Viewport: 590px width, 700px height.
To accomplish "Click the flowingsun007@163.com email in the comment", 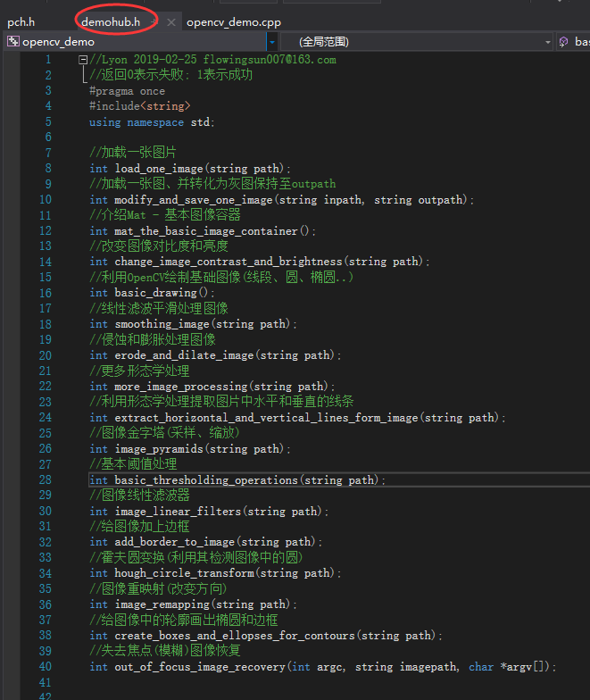I will coord(270,60).
